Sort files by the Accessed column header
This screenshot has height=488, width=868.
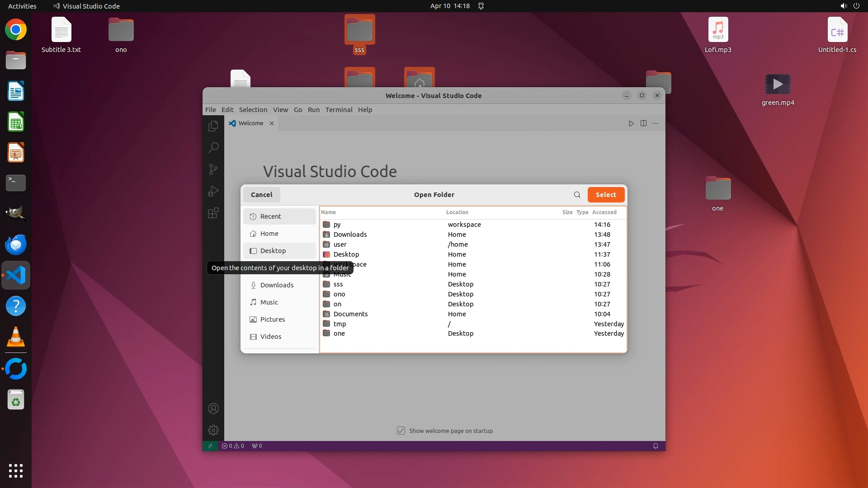604,212
